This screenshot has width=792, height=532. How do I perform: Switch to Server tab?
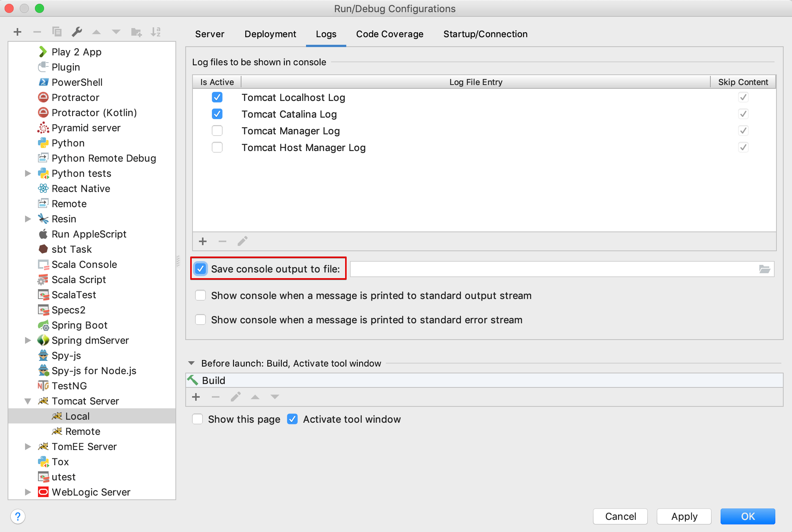[x=210, y=34]
